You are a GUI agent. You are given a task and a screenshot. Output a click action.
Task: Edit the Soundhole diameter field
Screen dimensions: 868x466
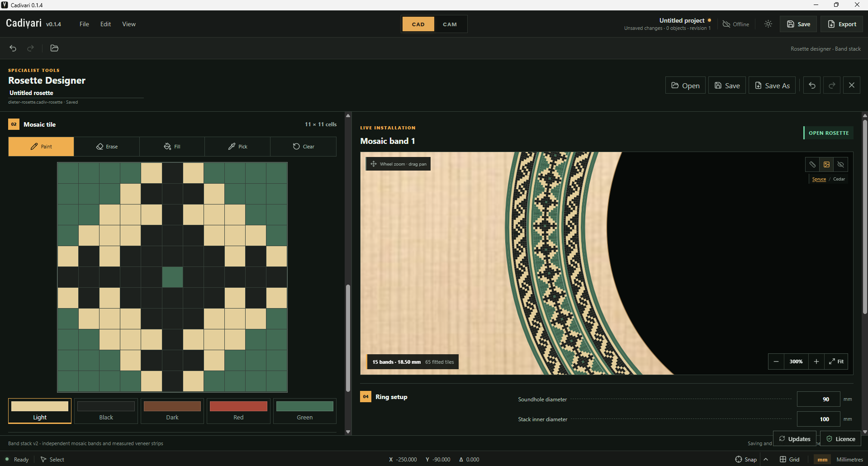pyautogui.click(x=818, y=399)
